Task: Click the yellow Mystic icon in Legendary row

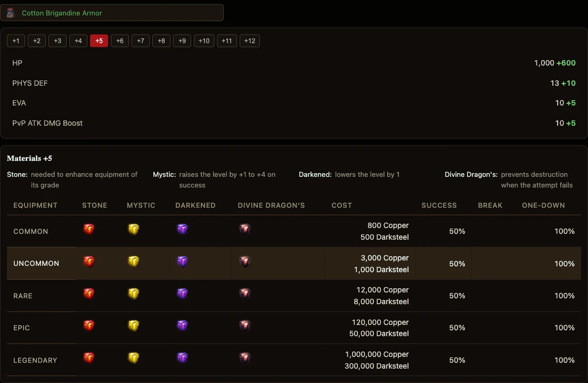Action: [x=134, y=358]
